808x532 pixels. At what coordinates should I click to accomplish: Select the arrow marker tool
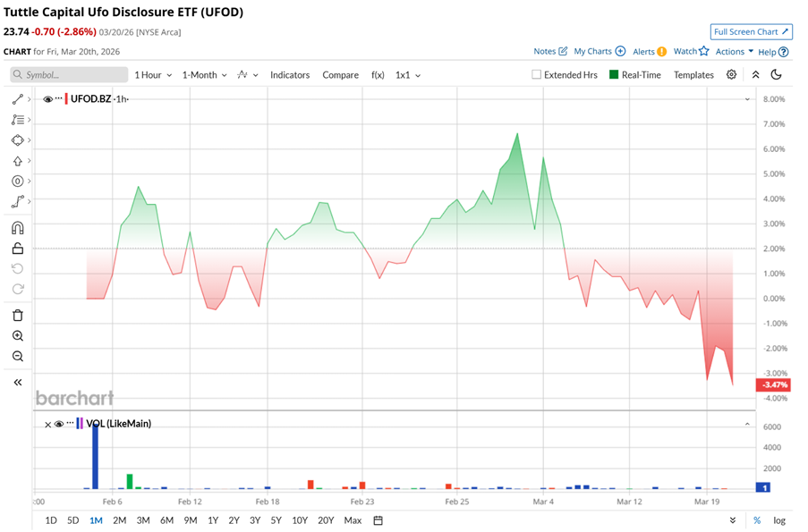(x=18, y=161)
